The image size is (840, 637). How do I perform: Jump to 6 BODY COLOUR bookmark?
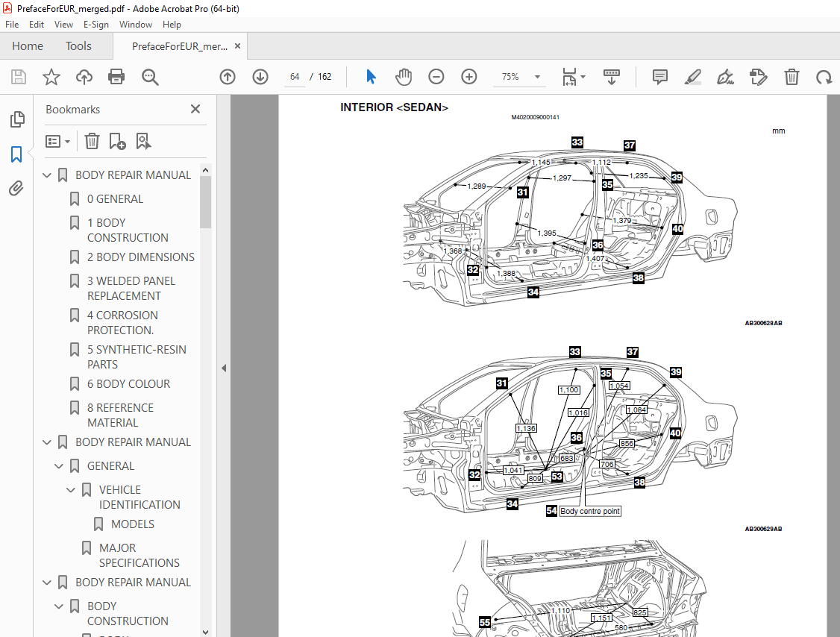coord(128,384)
